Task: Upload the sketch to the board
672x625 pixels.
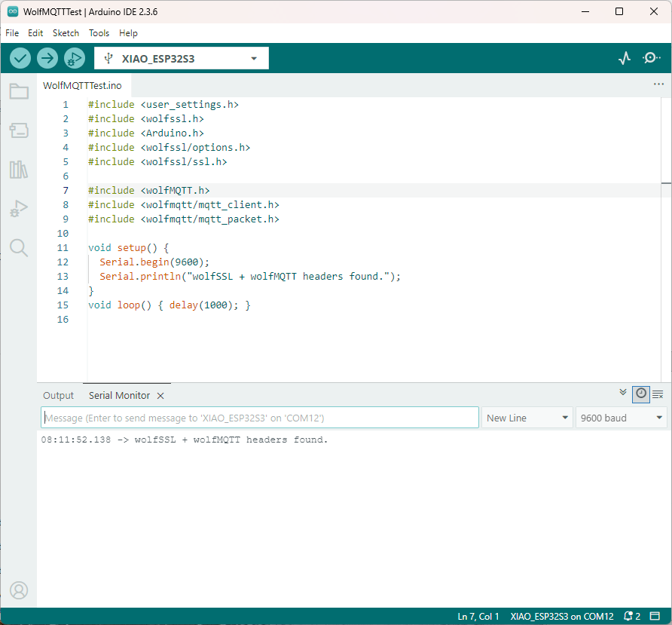Action: pyautogui.click(x=47, y=58)
